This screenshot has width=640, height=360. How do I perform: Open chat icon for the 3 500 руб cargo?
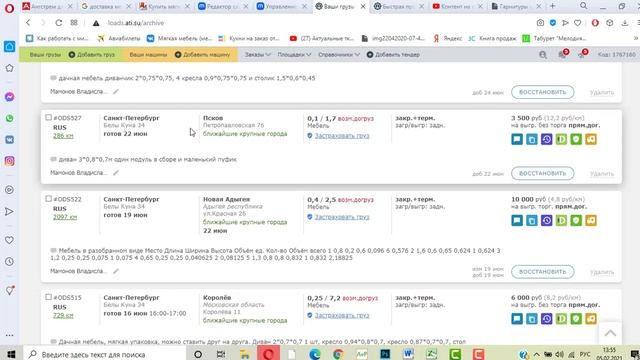(x=517, y=139)
